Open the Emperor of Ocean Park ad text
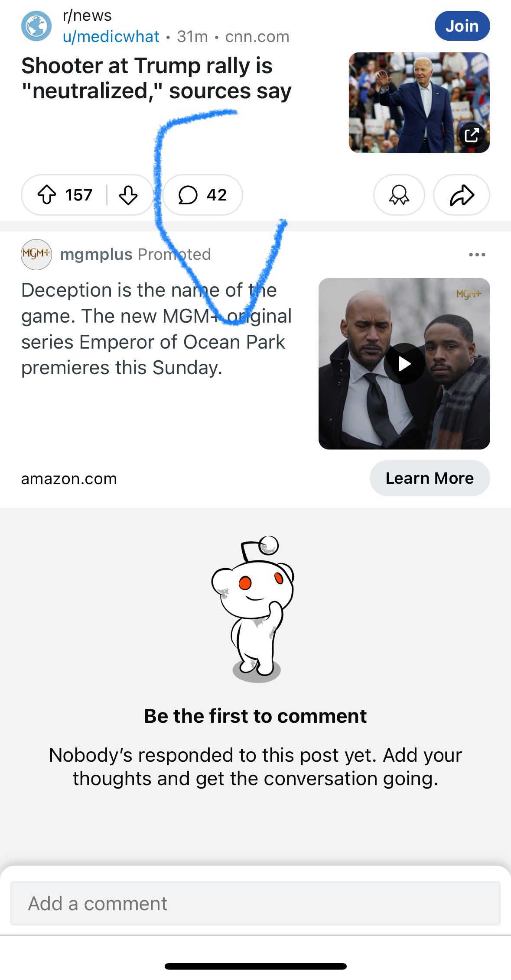Viewport: 511px width, 980px height. point(156,329)
